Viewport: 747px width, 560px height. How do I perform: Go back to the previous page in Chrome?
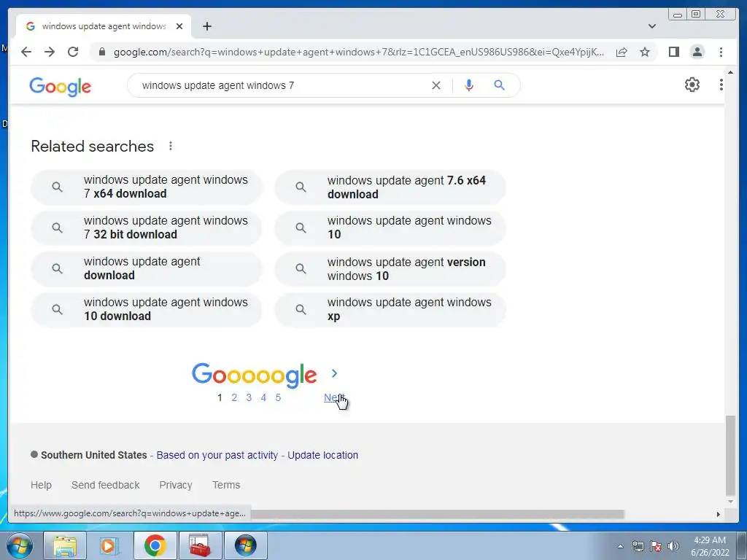(x=26, y=52)
